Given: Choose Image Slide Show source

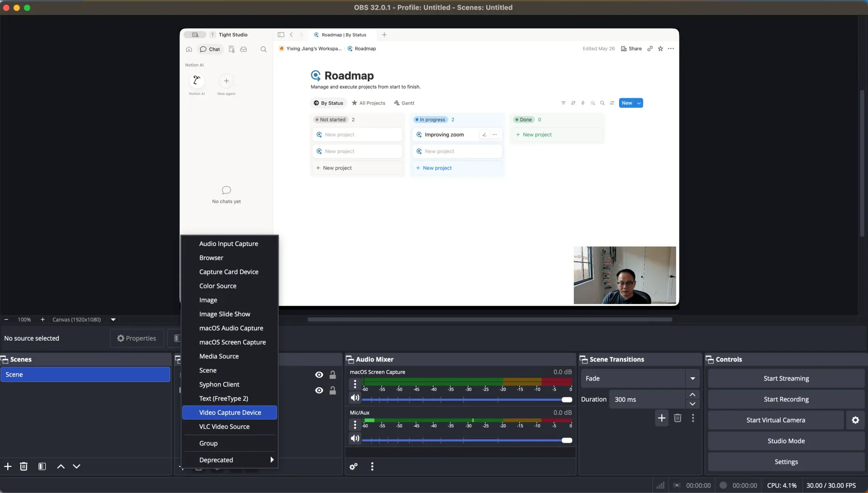Looking at the screenshot, I should coord(230,314).
